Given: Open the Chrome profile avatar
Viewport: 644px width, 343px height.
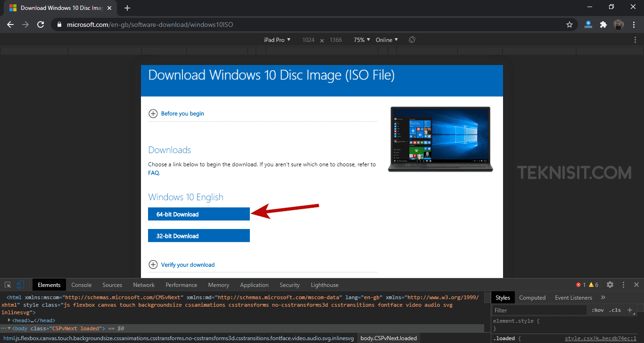Looking at the screenshot, I should [619, 24].
